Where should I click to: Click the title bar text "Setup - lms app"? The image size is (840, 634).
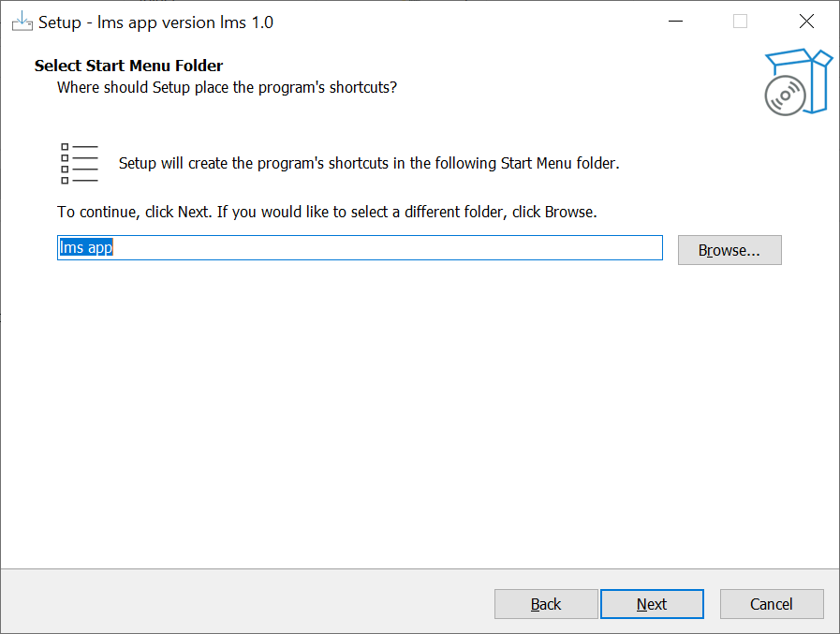click(155, 22)
